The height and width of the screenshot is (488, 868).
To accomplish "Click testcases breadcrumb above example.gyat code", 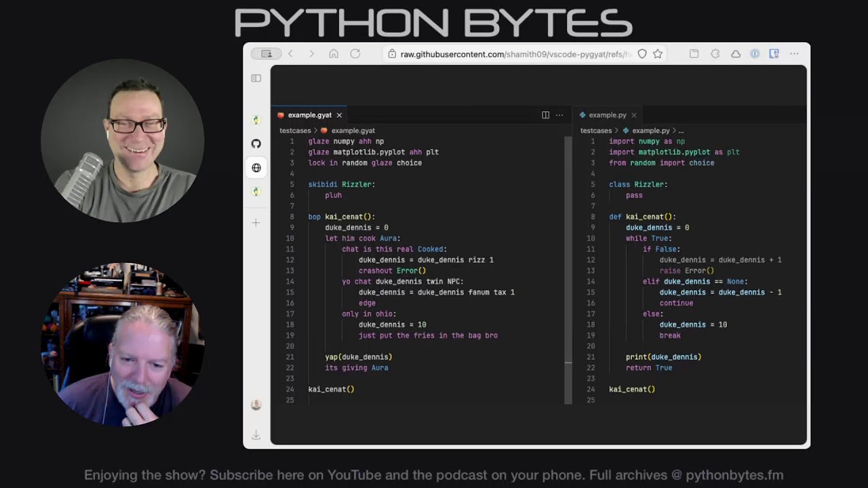I will point(295,131).
